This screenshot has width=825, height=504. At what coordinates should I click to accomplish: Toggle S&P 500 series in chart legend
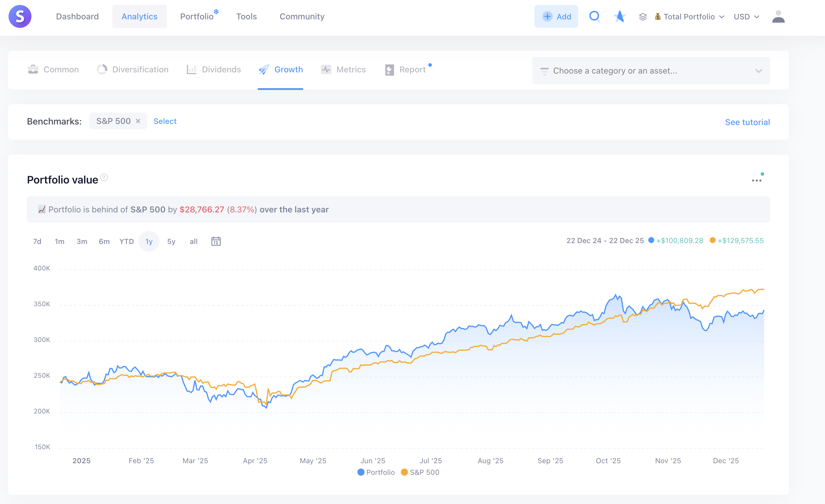pos(420,472)
